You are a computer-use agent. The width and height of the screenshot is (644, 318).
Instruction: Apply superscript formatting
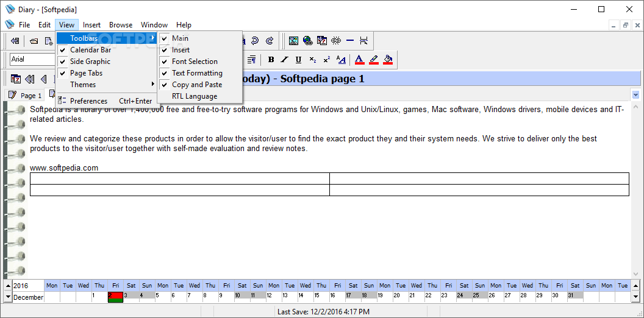[x=326, y=60]
